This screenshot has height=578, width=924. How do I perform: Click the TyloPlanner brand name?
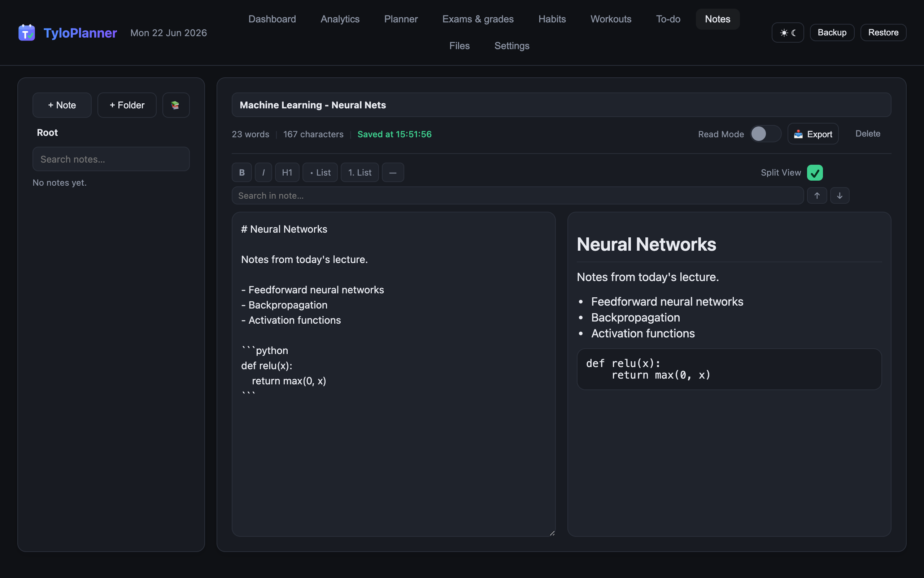(x=80, y=33)
